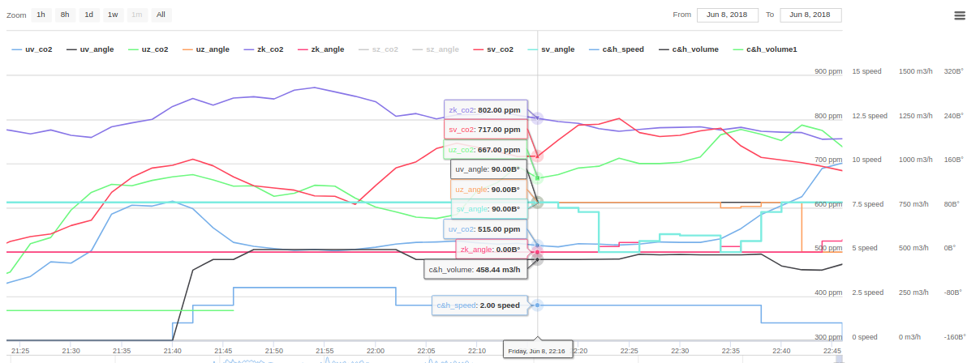The height and width of the screenshot is (363, 980).
Task: Click the Friday, Jun 8, 22:16 crosshair label
Action: pos(538,350)
